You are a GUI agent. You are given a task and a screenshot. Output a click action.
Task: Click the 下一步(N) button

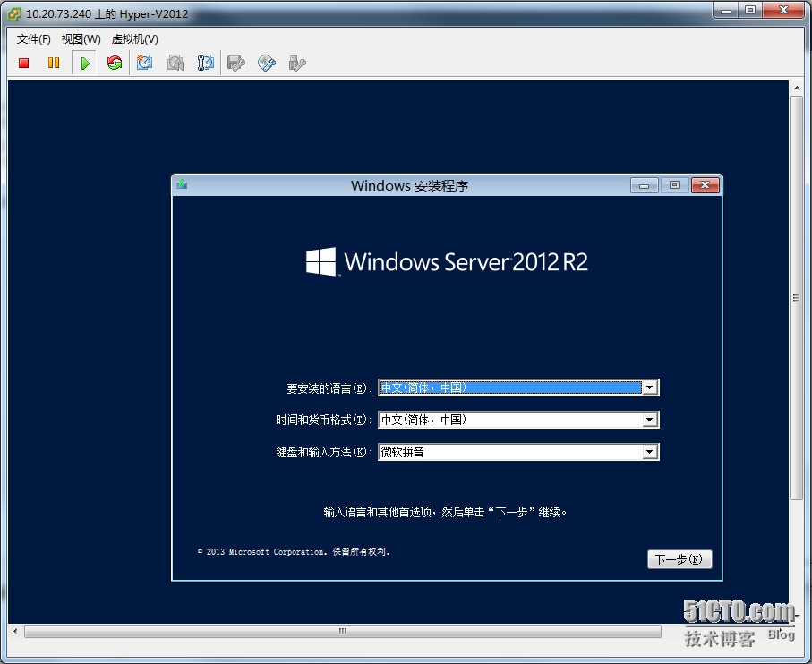(x=680, y=559)
